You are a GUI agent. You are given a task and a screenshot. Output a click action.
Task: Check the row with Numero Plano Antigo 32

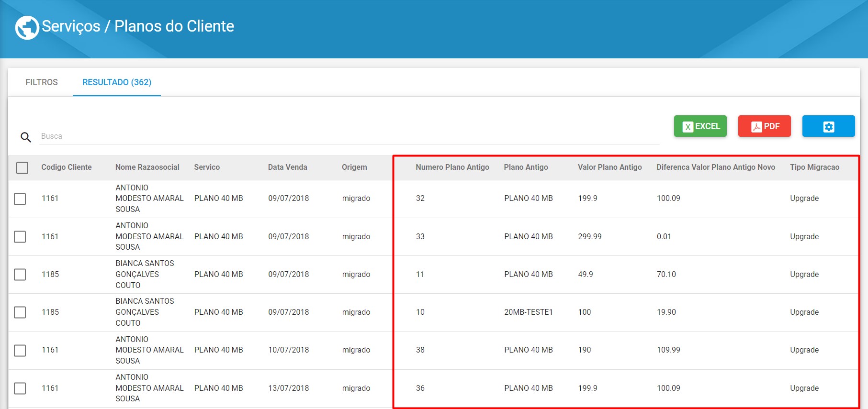point(20,199)
